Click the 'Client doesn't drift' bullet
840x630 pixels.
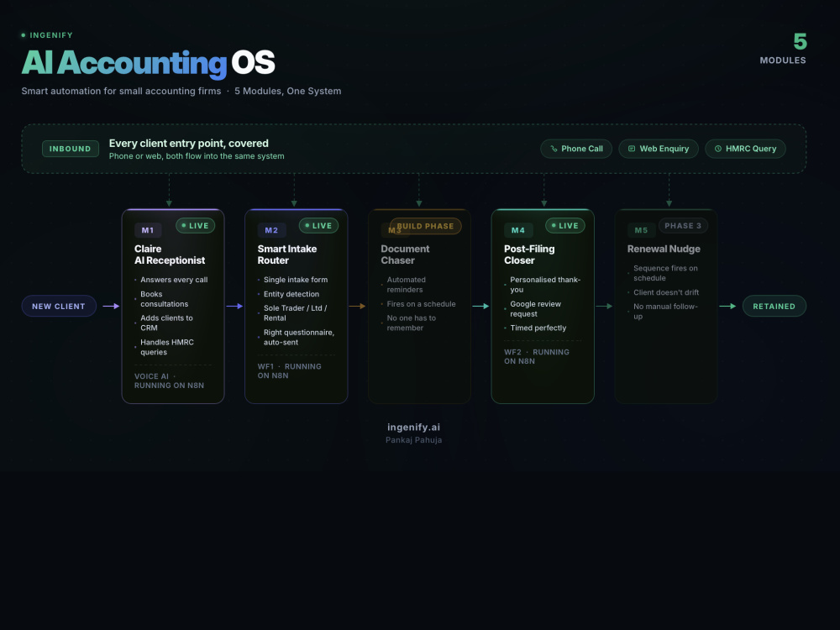tap(666, 292)
